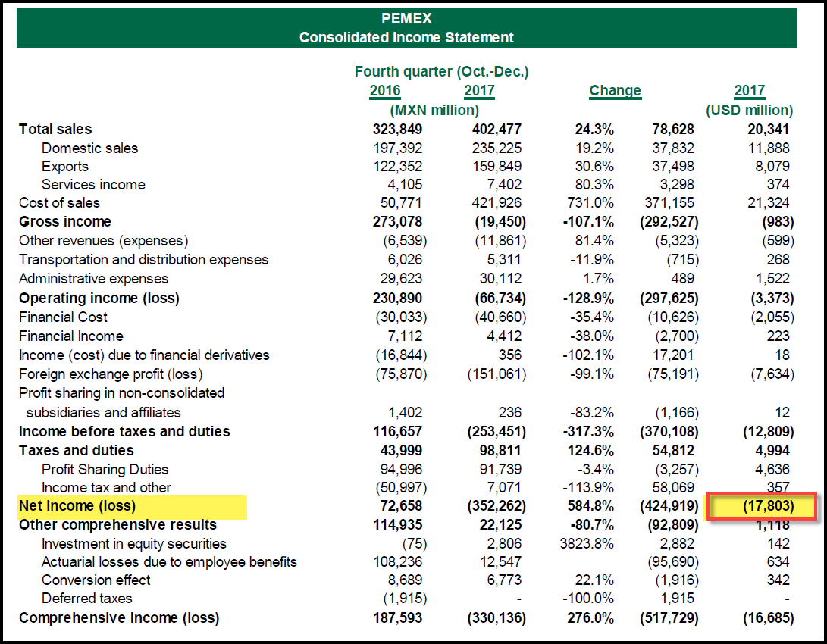Image resolution: width=827 pixels, height=644 pixels.
Task: Click the Operating income (loss) label
Action: (99, 299)
